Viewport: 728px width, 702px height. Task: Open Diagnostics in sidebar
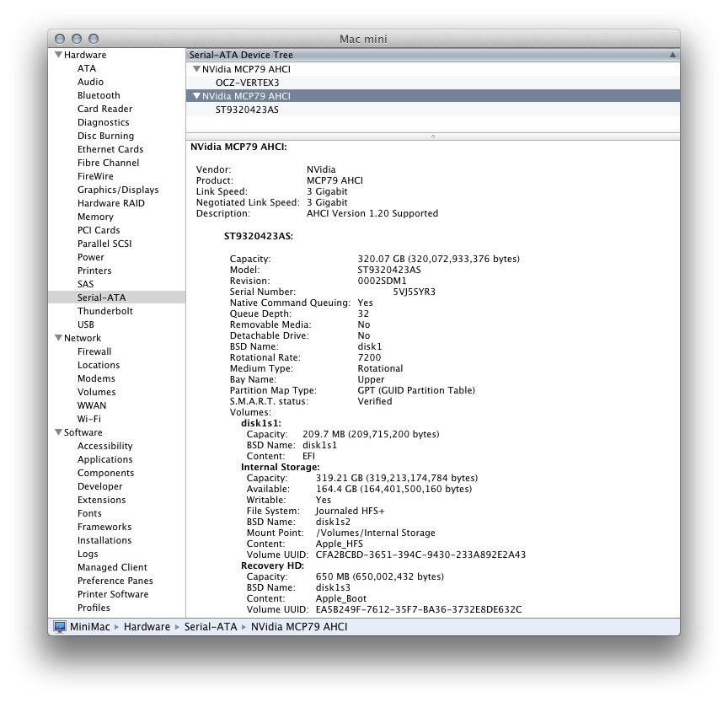pos(104,122)
